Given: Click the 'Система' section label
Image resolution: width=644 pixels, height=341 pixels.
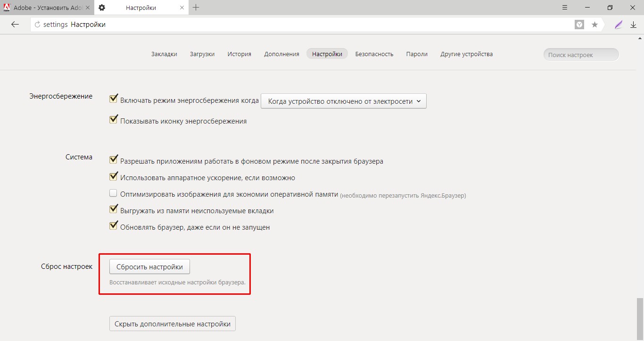Looking at the screenshot, I should [x=79, y=157].
